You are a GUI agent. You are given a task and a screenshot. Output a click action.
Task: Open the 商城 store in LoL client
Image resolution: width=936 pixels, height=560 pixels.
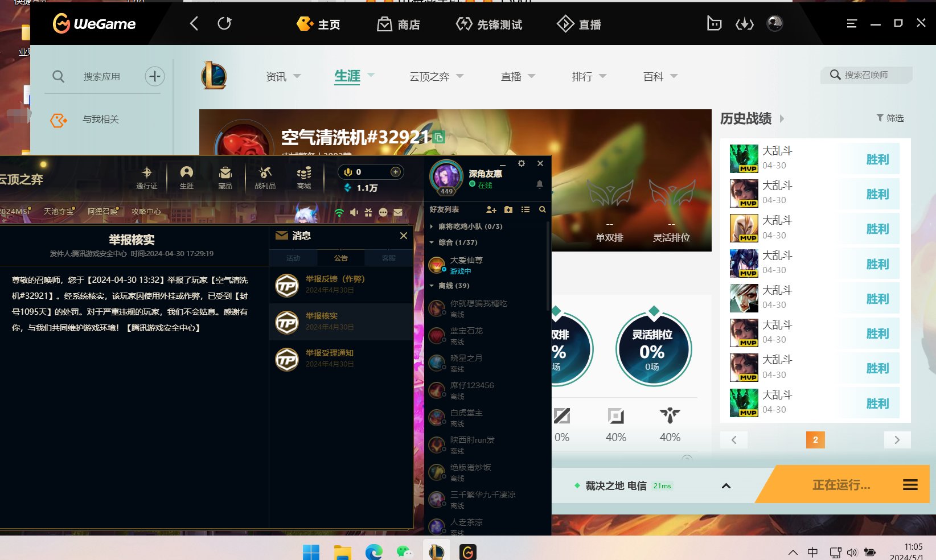[x=304, y=178]
